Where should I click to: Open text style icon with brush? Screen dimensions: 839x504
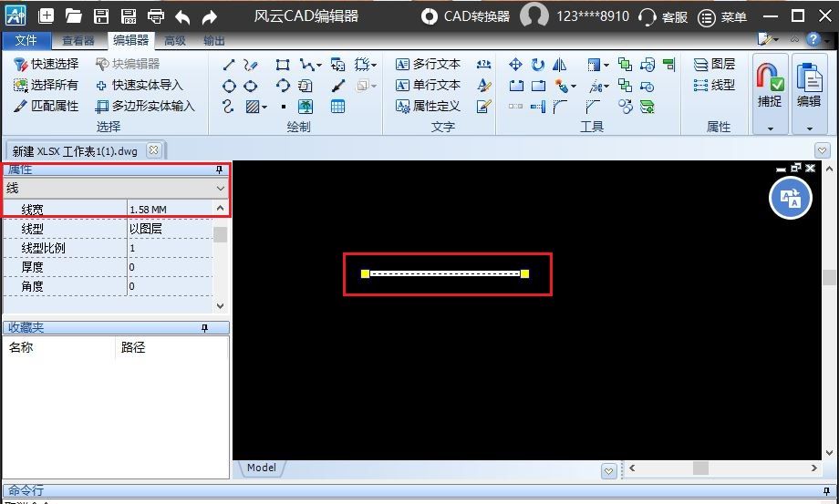[483, 85]
